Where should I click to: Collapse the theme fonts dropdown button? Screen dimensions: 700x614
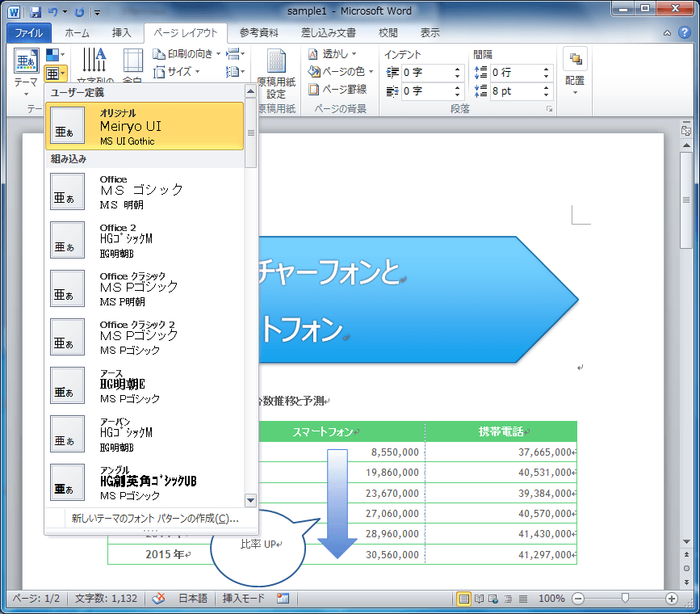click(x=56, y=73)
